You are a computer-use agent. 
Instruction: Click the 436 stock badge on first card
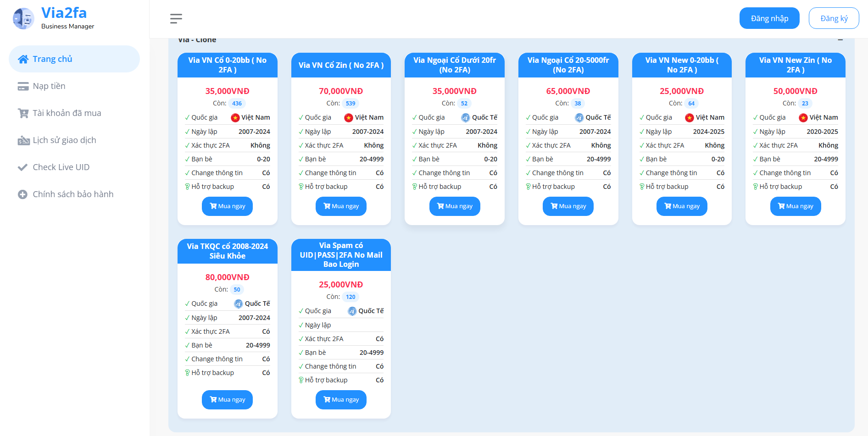point(237,104)
